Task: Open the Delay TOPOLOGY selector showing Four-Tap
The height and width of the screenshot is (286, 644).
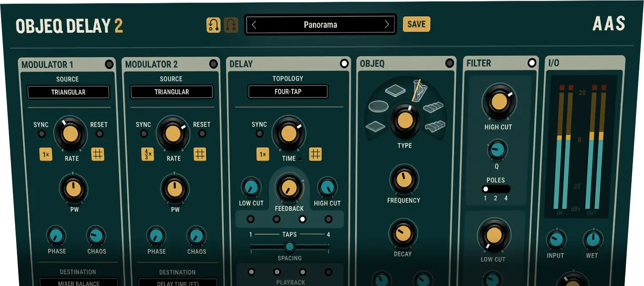Action: click(288, 91)
